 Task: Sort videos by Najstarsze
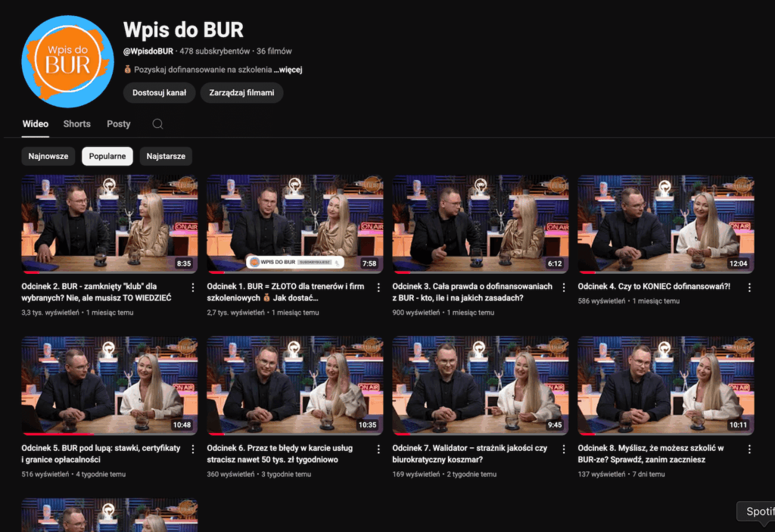point(166,156)
